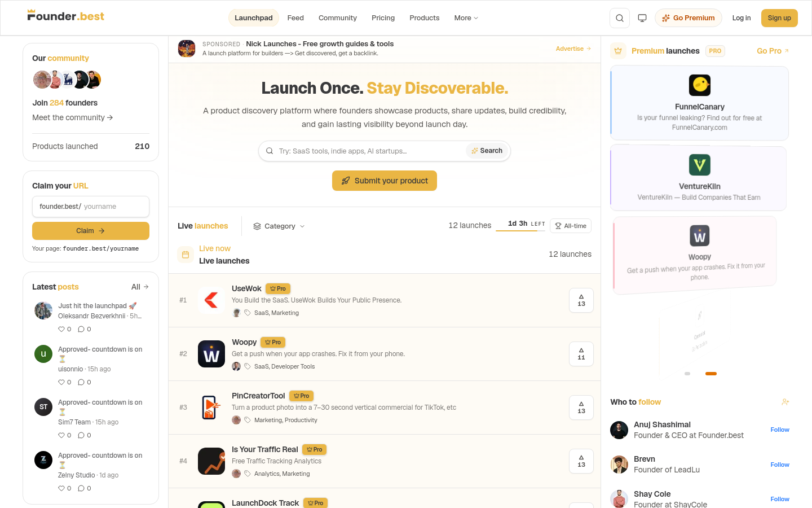The height and width of the screenshot is (508, 812).
Task: Upvote the PinCreatorTool product
Action: click(x=581, y=408)
